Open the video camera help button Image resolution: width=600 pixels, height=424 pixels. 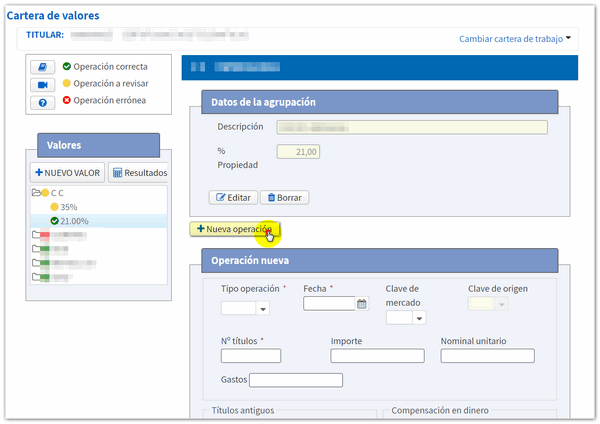[44, 85]
